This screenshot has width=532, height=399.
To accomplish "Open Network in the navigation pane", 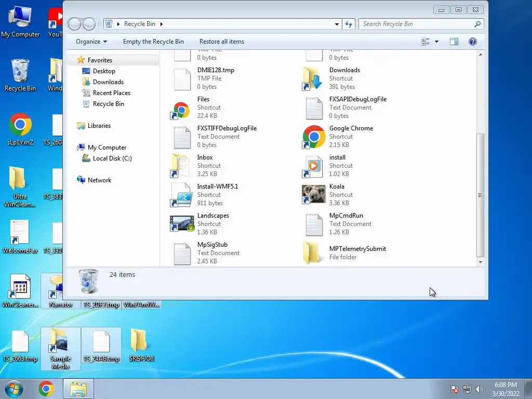I will [x=99, y=180].
